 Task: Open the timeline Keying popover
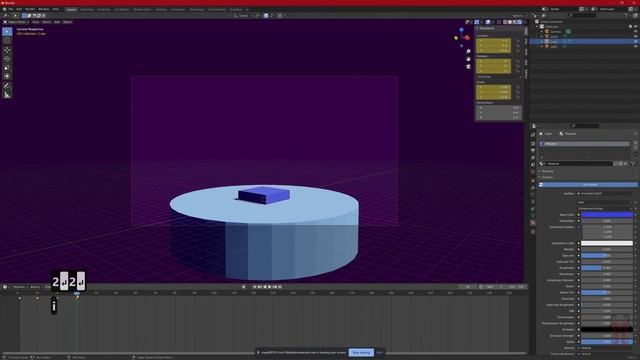(36, 287)
